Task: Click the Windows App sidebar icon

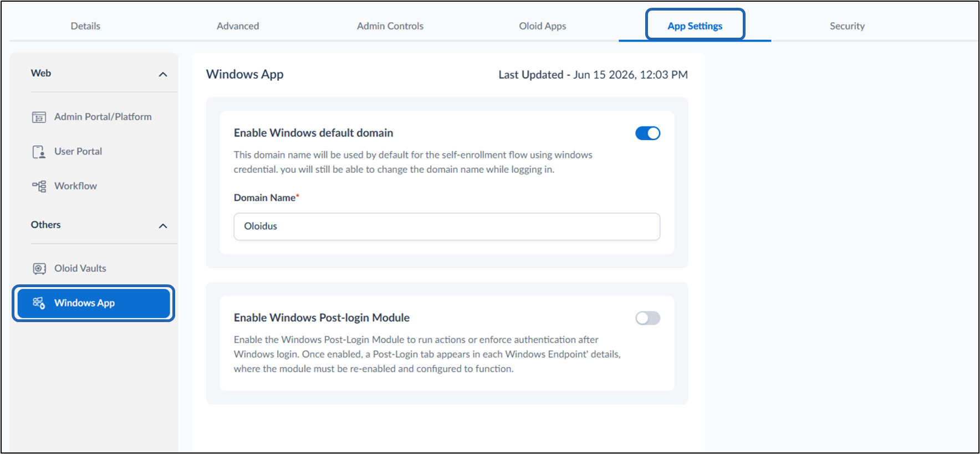Action: 39,303
